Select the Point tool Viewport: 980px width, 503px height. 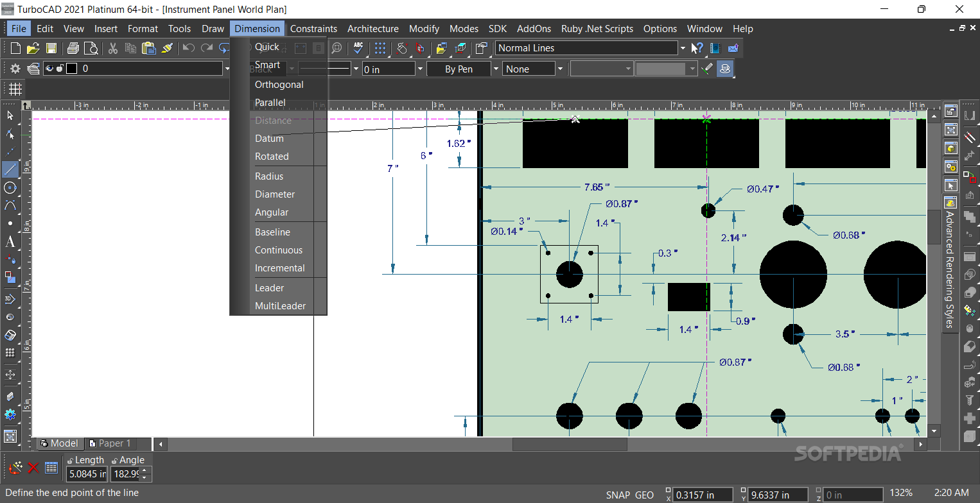(x=10, y=223)
